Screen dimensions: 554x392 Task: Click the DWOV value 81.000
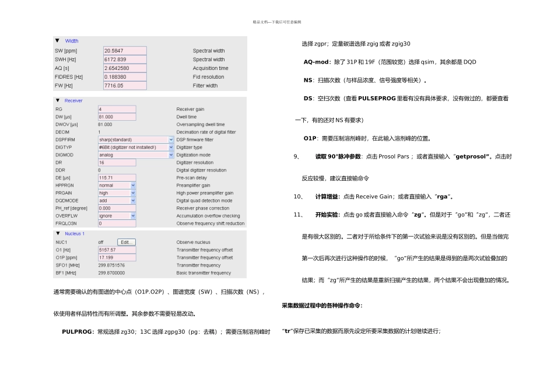105,124
